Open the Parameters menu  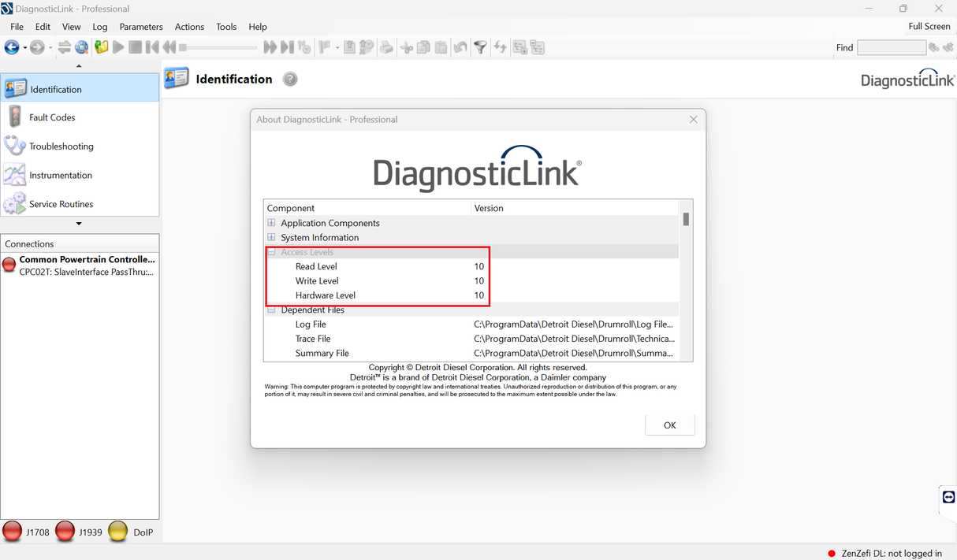tap(140, 26)
